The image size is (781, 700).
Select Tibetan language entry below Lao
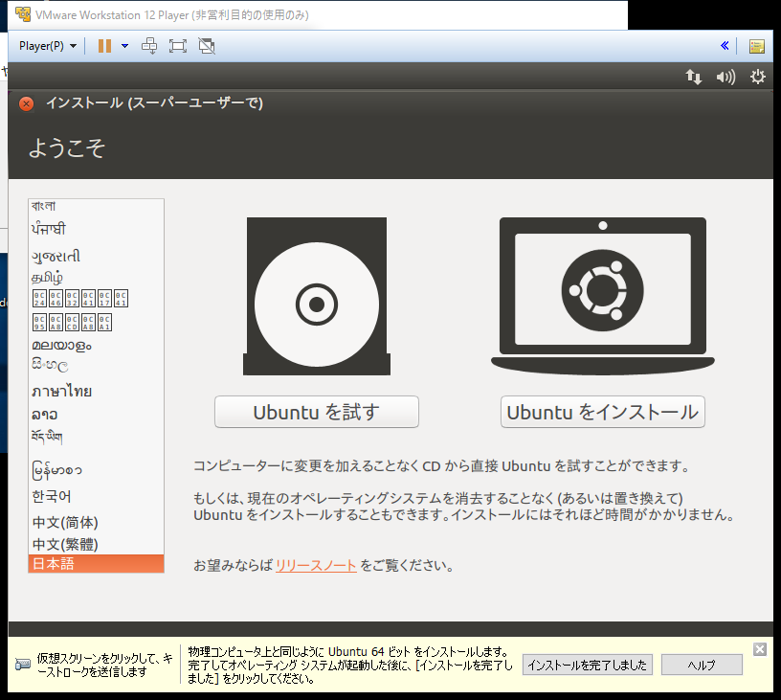pos(96,437)
